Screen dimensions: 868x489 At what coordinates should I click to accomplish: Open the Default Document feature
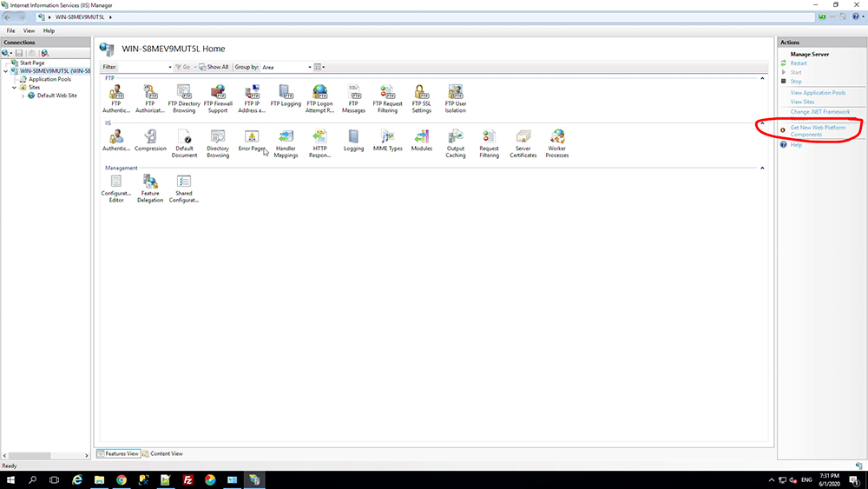click(184, 143)
